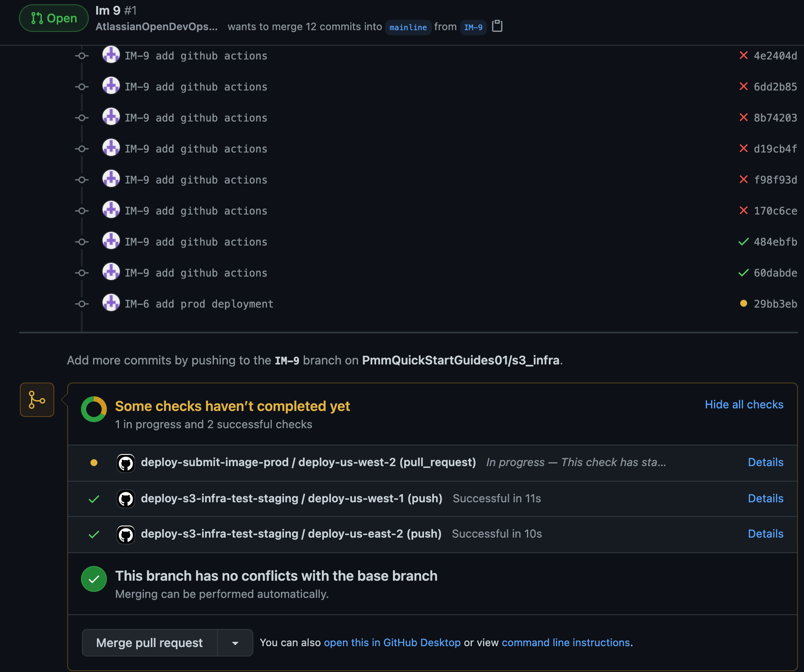
Task: Click the merge branch icon beside checks box
Action: (x=37, y=400)
